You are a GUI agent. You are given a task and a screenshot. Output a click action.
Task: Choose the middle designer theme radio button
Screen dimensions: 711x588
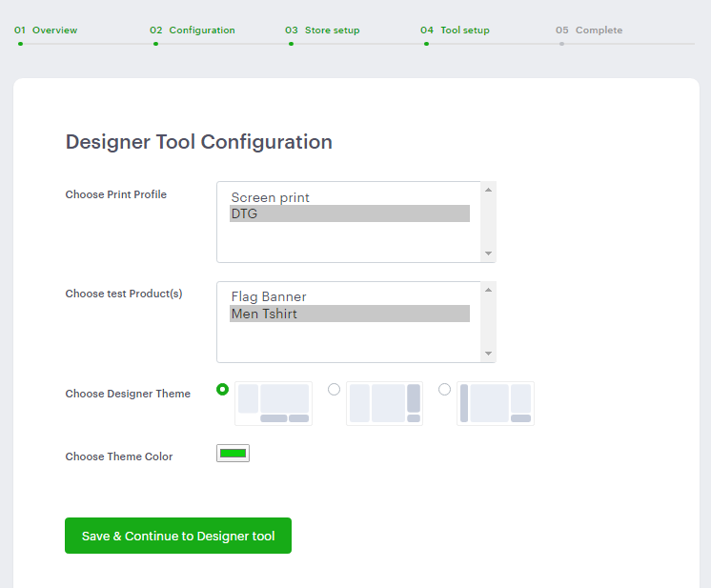tap(334, 389)
